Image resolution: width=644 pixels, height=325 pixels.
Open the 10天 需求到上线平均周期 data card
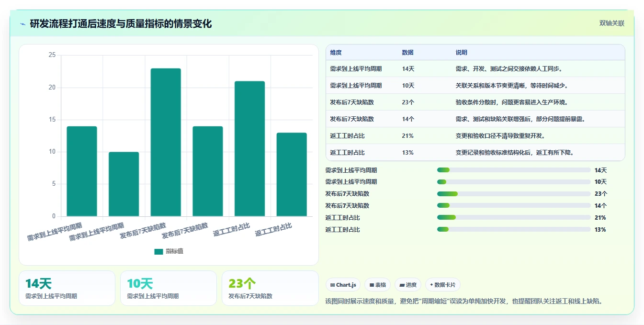click(169, 288)
